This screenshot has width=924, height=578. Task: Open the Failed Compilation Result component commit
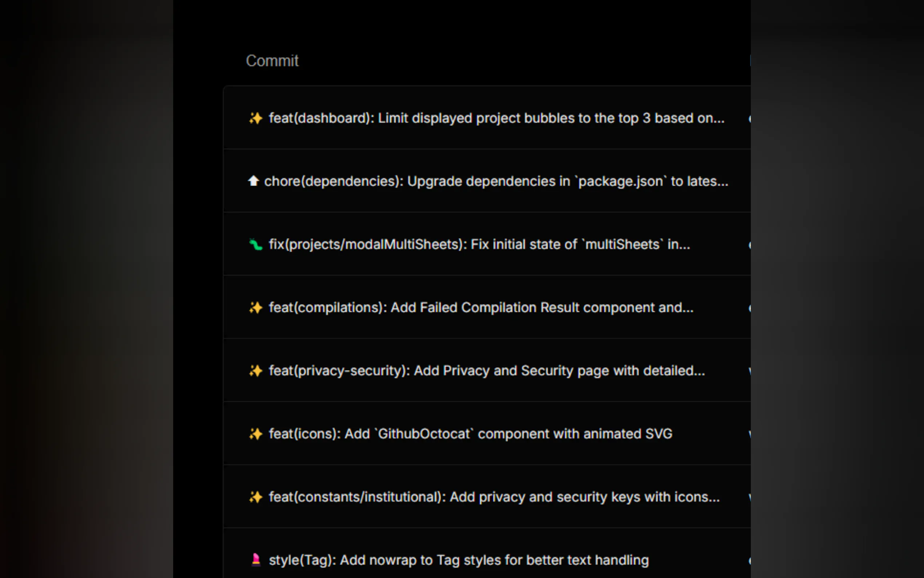[481, 307]
